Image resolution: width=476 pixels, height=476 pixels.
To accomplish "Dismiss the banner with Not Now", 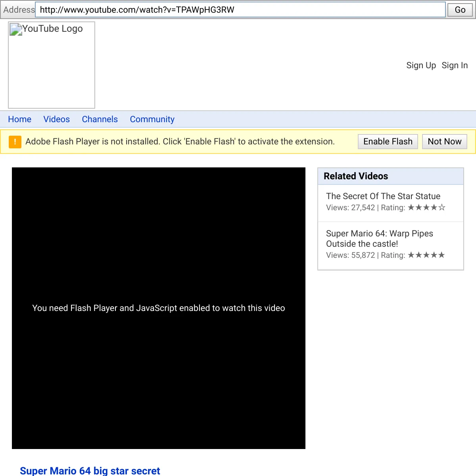I will 445,142.
